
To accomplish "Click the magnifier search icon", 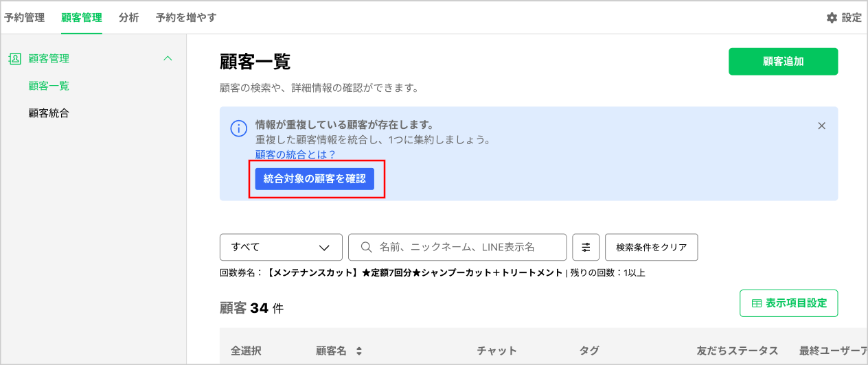I will (367, 247).
